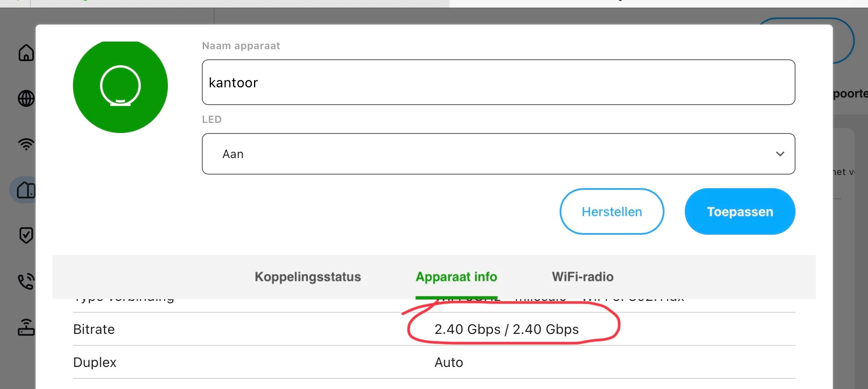Switch to the Koppelingsstatus tab
Image resolution: width=868 pixels, height=389 pixels.
tap(307, 277)
